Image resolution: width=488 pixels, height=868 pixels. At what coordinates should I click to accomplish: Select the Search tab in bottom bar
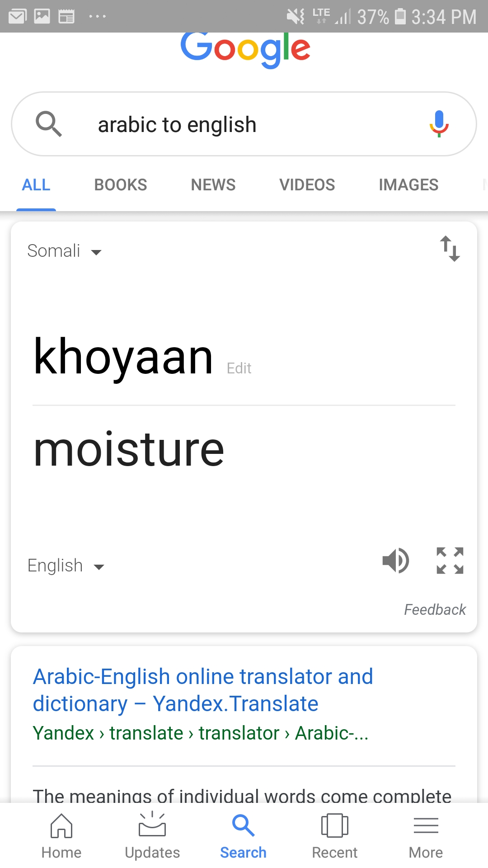tap(243, 836)
